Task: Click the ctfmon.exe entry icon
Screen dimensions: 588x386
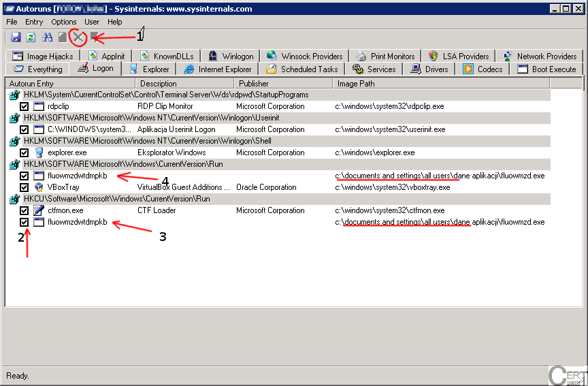Action: (39, 210)
